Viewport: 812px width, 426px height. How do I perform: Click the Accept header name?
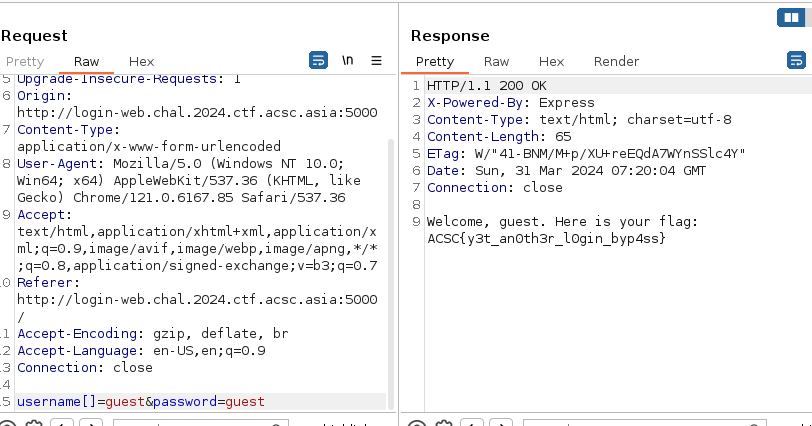(41, 214)
